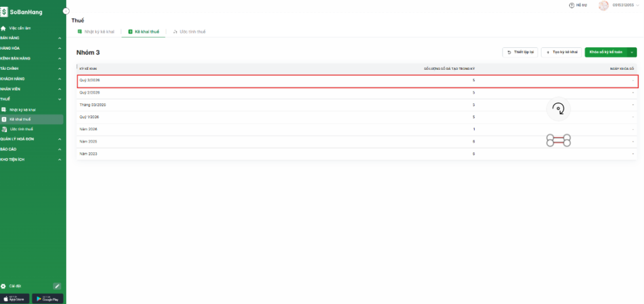Viewport: 644px width, 304px height.
Task: Click the circular refresh arrow icon
Action: tap(558, 110)
